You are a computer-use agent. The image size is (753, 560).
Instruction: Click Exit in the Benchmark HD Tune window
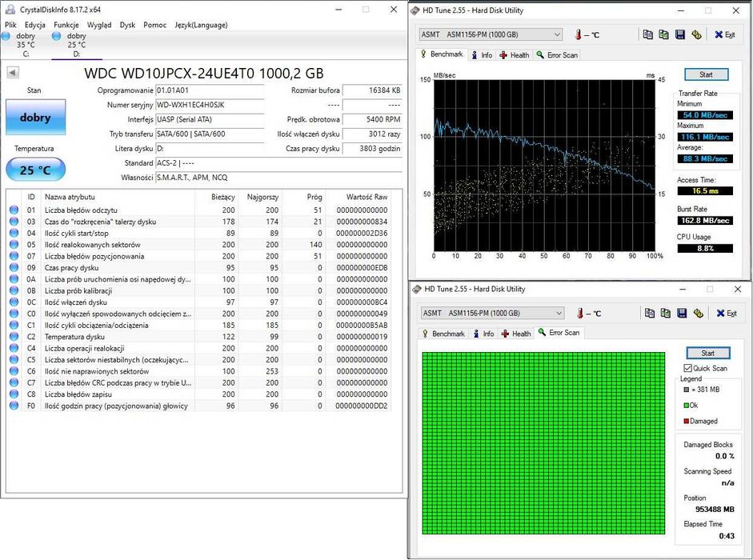[x=725, y=34]
